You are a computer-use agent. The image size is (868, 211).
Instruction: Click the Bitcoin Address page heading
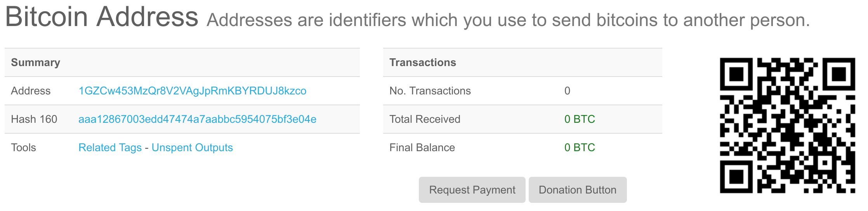click(x=102, y=17)
